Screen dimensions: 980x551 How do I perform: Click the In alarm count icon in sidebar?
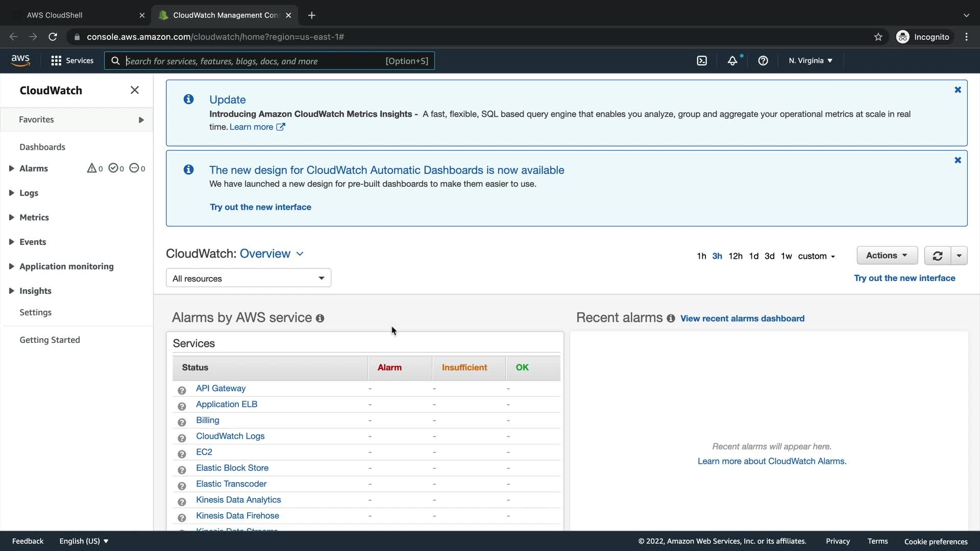92,168
